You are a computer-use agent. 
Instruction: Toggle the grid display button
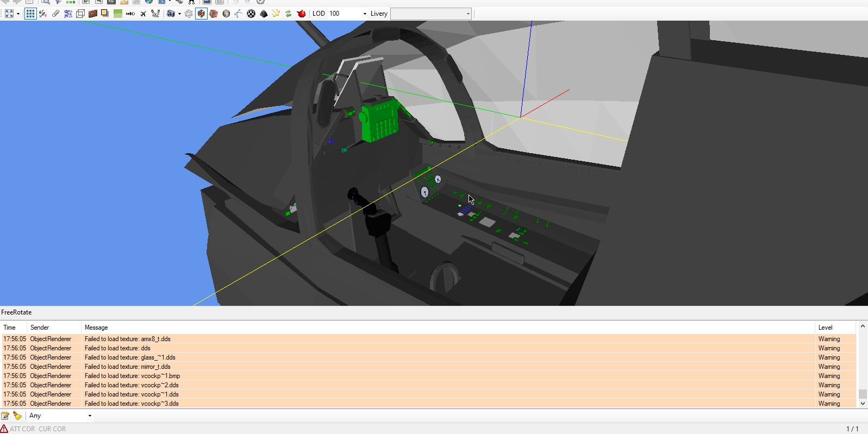(x=30, y=14)
